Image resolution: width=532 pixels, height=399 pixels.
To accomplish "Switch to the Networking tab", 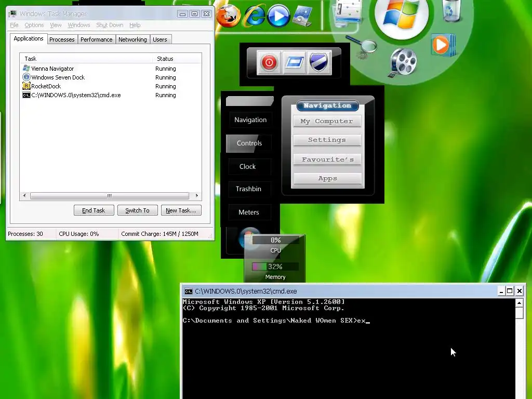I will [x=132, y=39].
